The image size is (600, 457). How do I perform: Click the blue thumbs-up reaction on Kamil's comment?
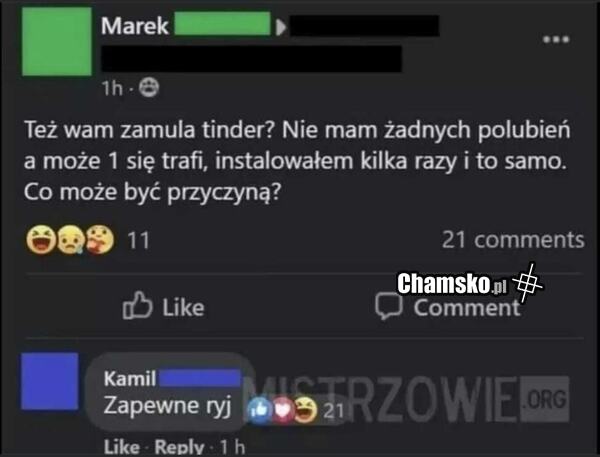click(259, 410)
